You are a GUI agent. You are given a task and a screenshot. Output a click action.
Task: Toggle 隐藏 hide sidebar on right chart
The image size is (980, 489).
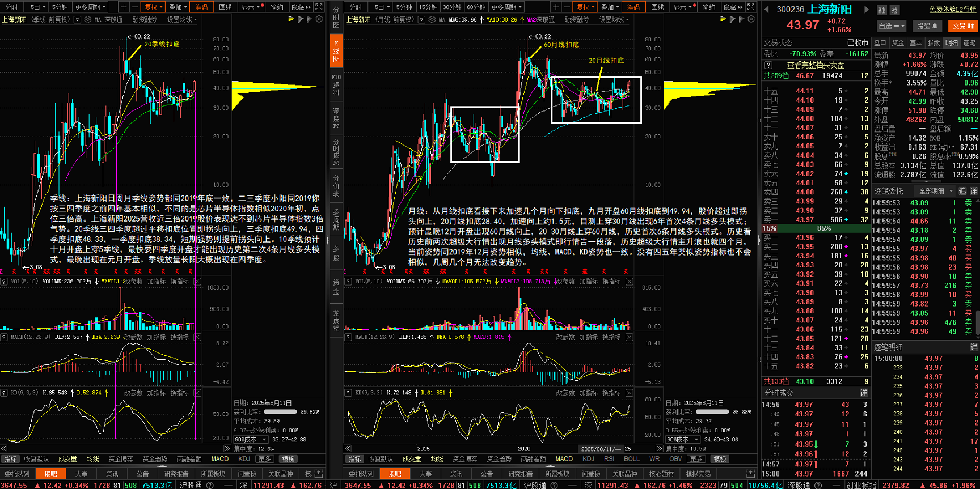[733, 7]
